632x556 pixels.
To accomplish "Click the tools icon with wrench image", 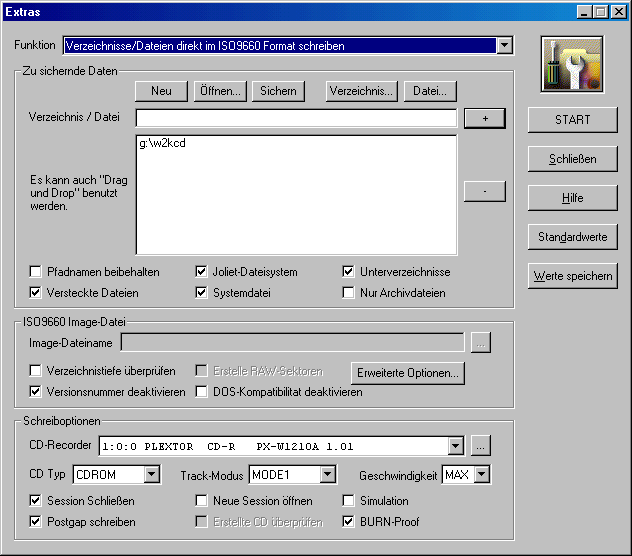I will pyautogui.click(x=572, y=65).
